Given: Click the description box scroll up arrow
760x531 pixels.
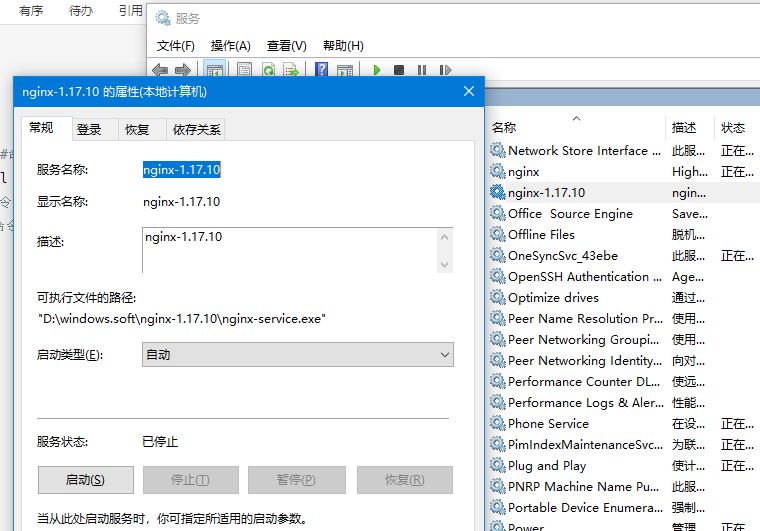Looking at the screenshot, I should pyautogui.click(x=444, y=237).
